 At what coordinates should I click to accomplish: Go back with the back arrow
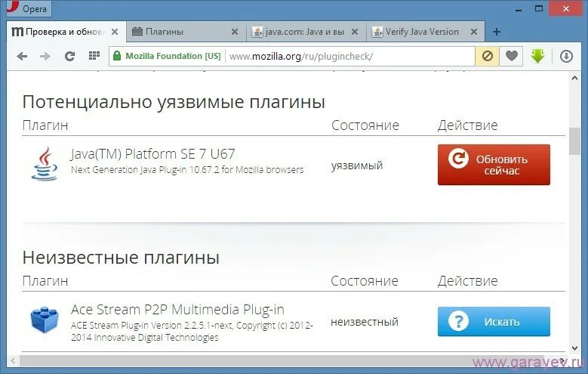coord(22,57)
